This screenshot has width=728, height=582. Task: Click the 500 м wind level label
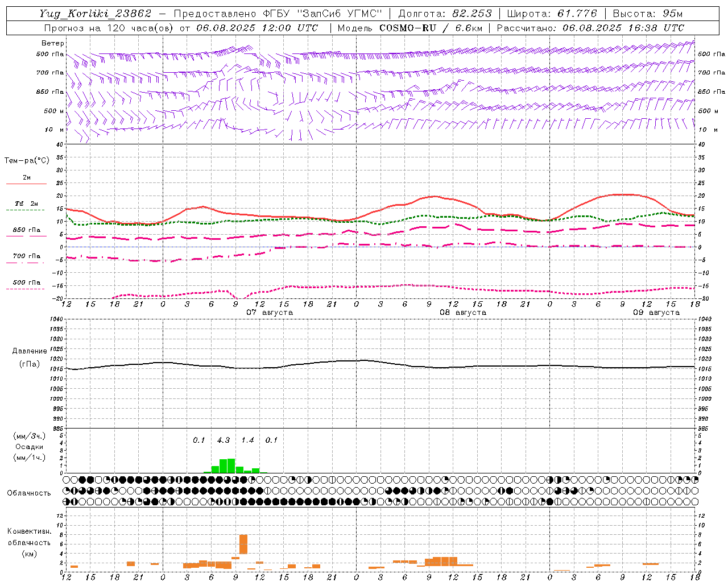[54, 111]
